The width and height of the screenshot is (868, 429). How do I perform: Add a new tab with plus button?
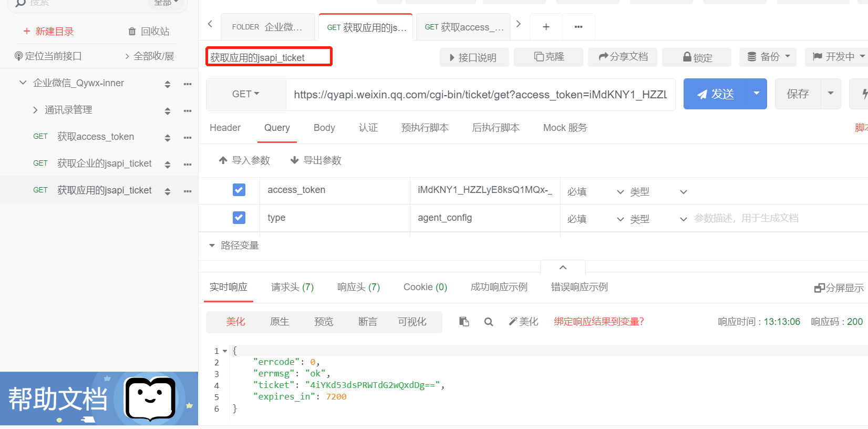546,27
